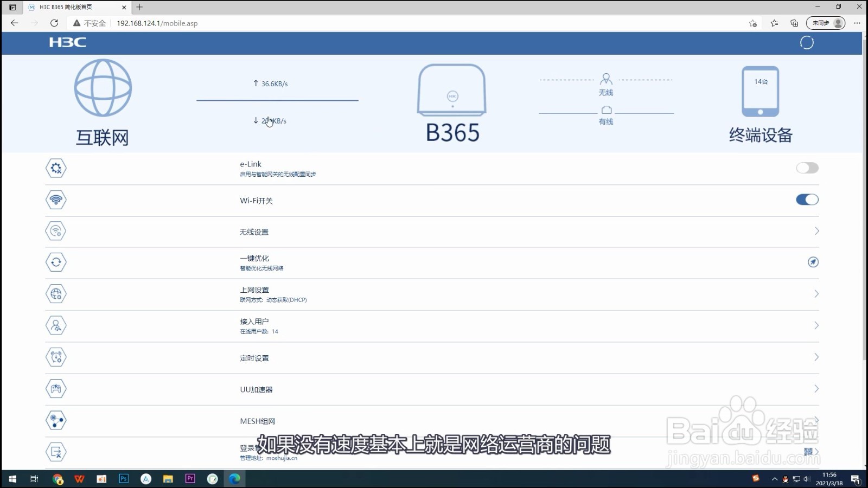This screenshot has height=488, width=868.
Task: Show hidden system tray icons arrow
Action: pos(775,479)
